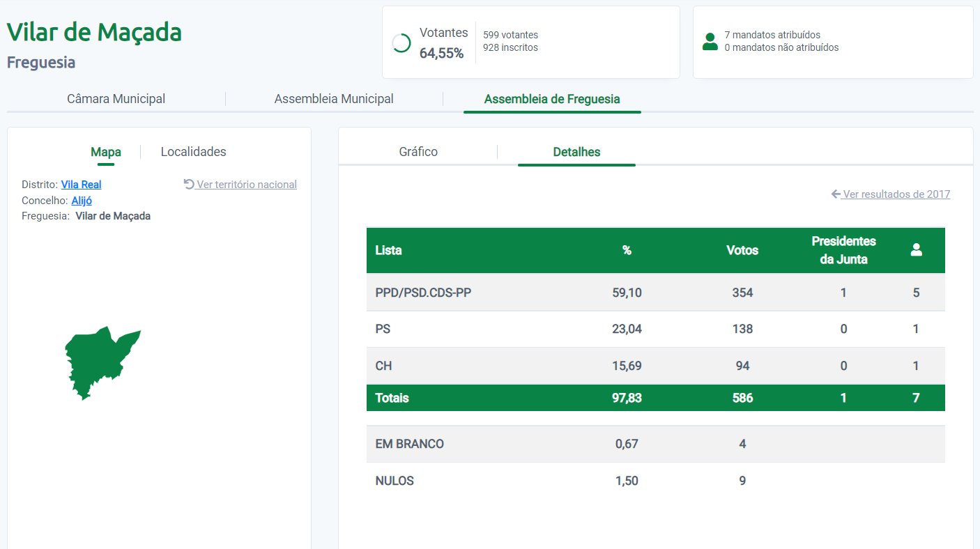Select the Assembleia de Freguesia tab
The image size is (980, 549).
point(551,99)
